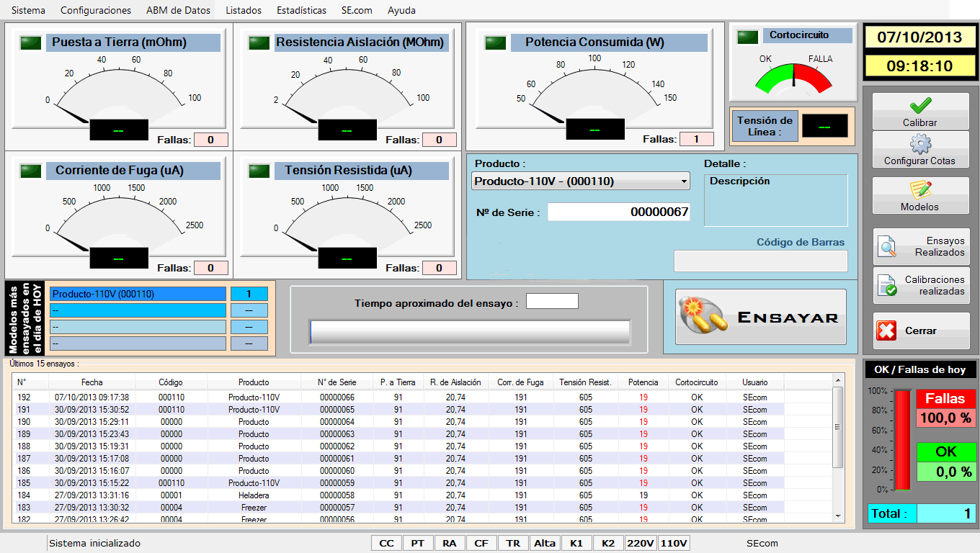Open Ensayos Realizados magnifier icon

(x=888, y=248)
